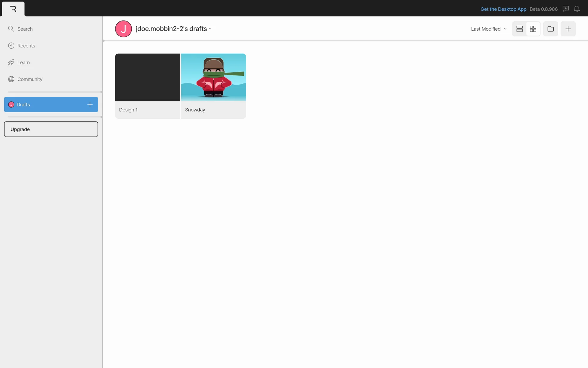Click the Rive logo home tab
Image resolution: width=588 pixels, height=368 pixels.
click(13, 9)
